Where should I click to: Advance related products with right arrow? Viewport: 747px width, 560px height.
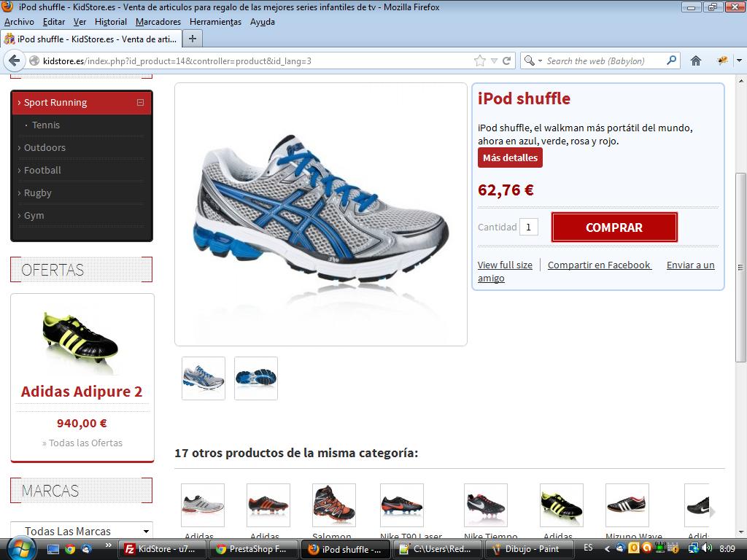(x=713, y=513)
